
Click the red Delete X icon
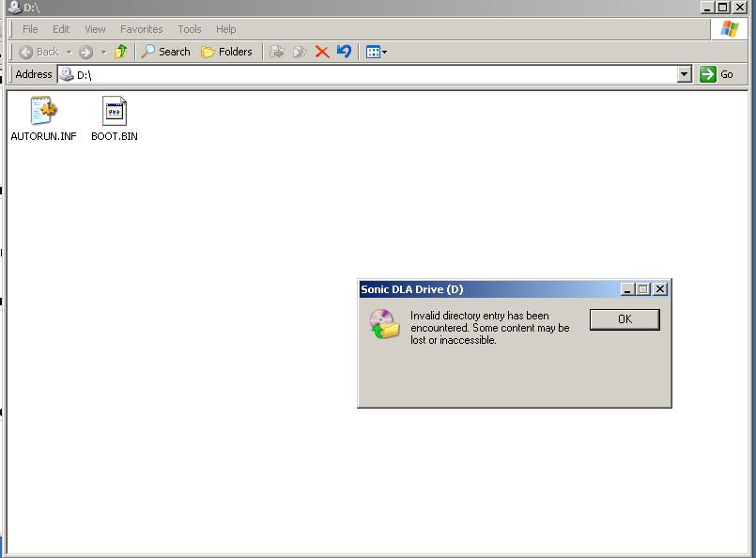(x=322, y=52)
